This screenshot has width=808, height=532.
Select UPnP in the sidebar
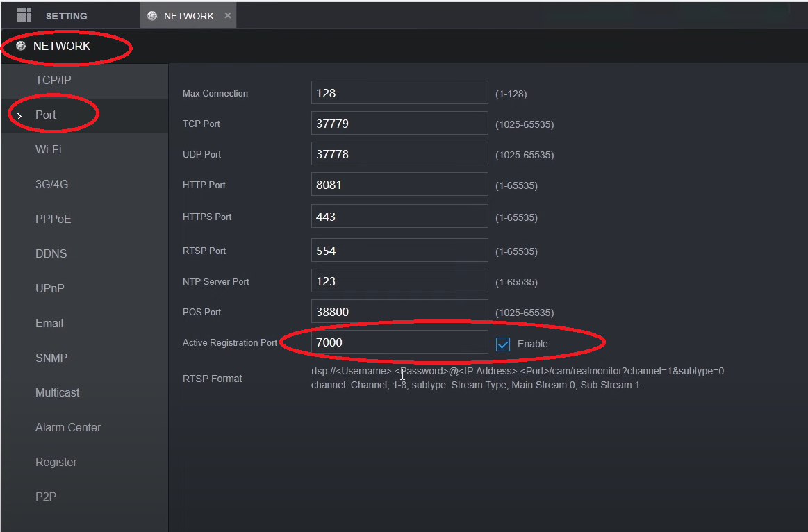pyautogui.click(x=50, y=289)
